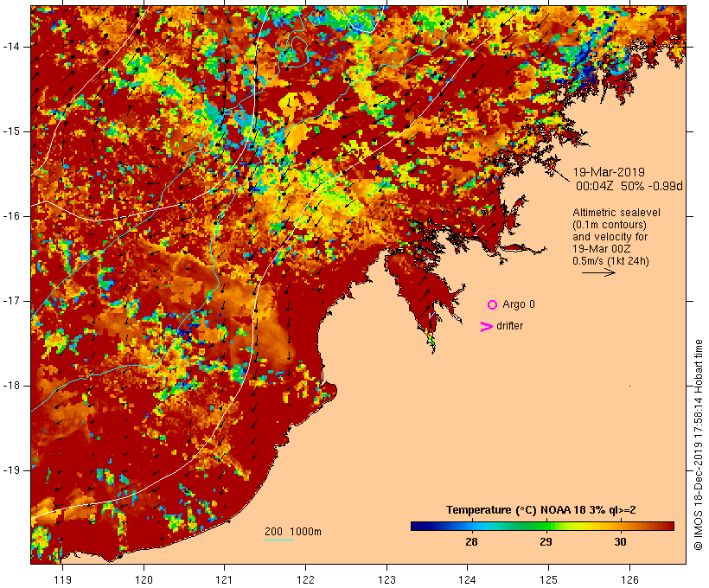Click longitude label '124'
The image size is (709, 588).
point(467,579)
